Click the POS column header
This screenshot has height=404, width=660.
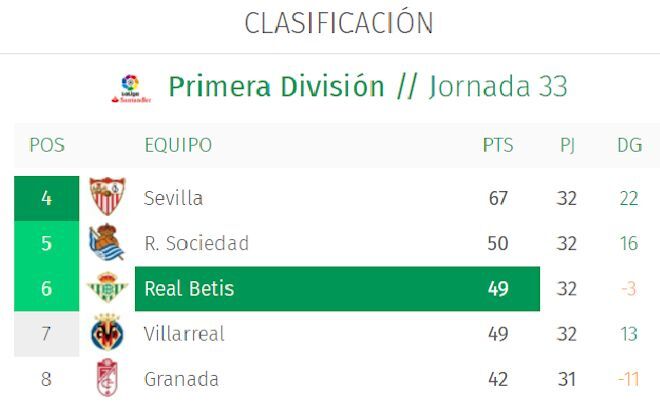(47, 145)
